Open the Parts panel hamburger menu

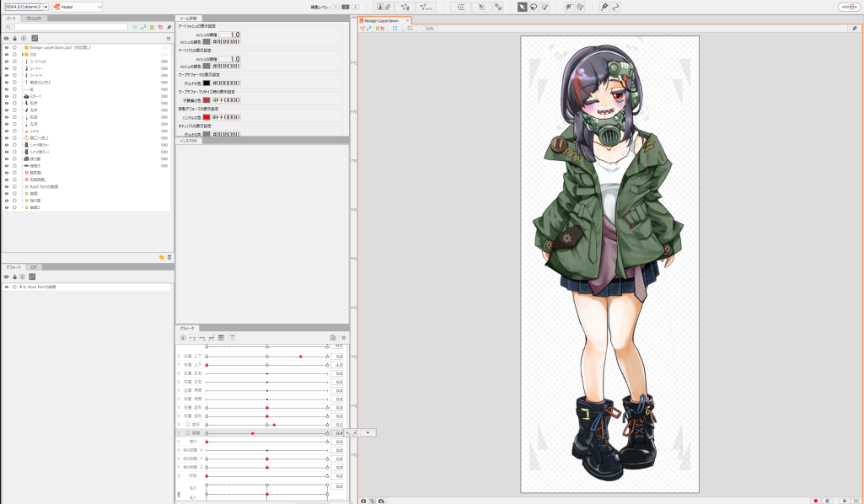pos(168,39)
